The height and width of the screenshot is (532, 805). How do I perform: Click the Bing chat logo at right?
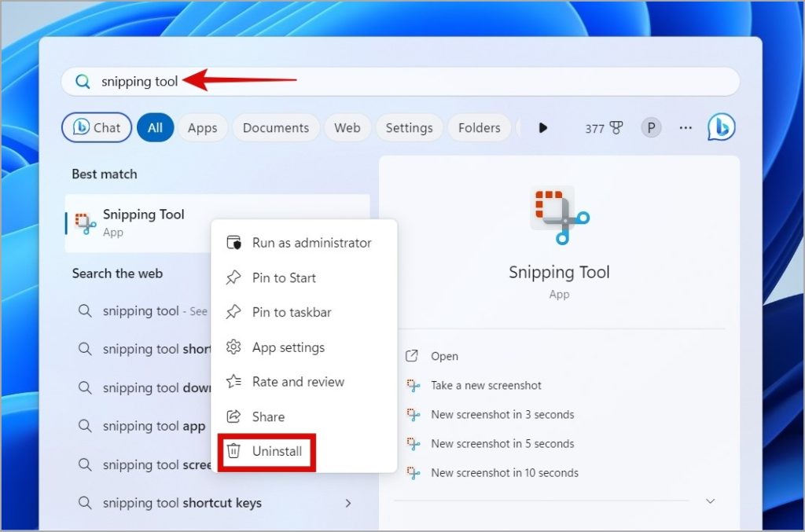click(722, 127)
